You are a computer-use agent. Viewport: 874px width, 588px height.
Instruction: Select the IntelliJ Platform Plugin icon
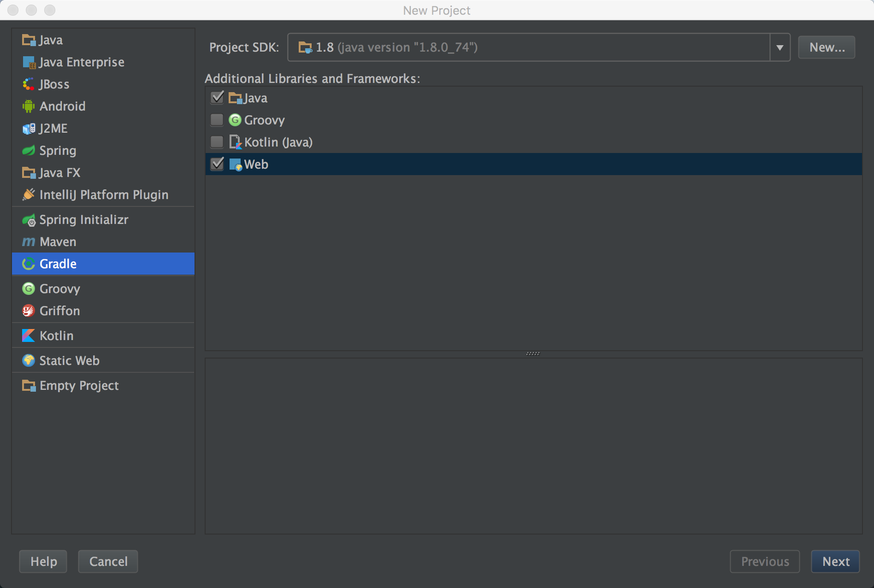29,195
